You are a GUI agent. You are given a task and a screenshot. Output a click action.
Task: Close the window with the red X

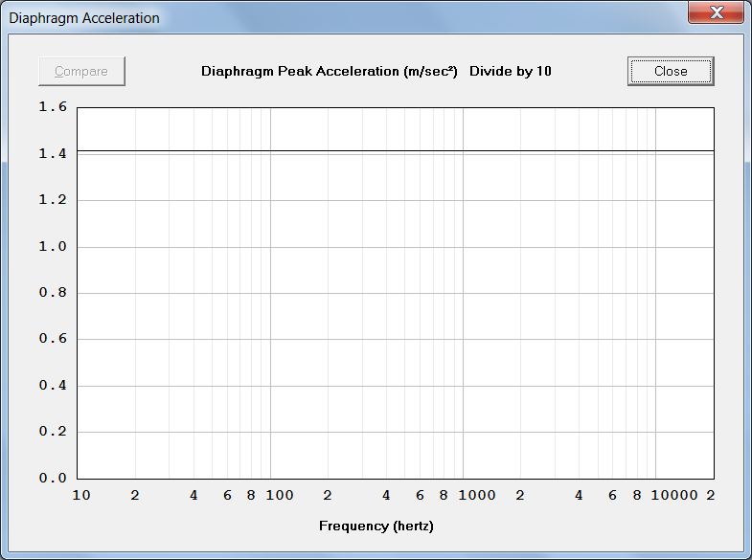(x=716, y=12)
